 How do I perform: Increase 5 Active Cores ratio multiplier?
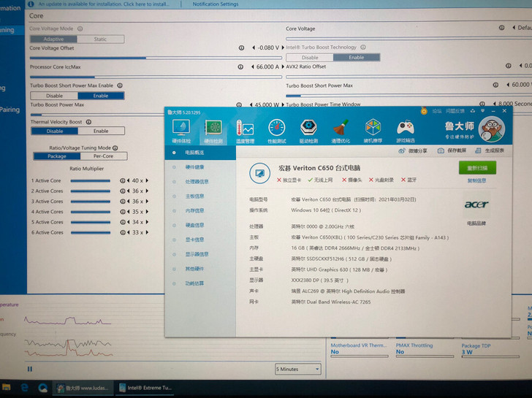pyautogui.click(x=148, y=222)
